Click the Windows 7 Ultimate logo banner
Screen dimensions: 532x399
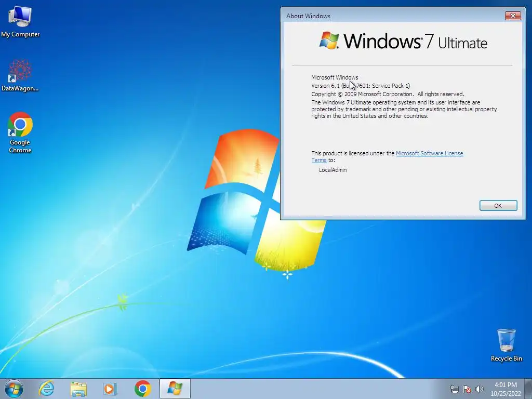click(403, 42)
